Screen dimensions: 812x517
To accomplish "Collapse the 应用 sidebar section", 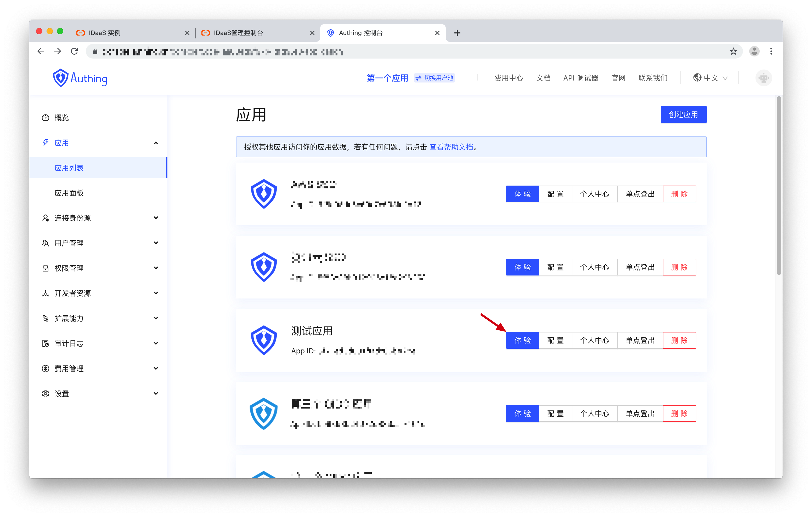I will click(x=156, y=143).
